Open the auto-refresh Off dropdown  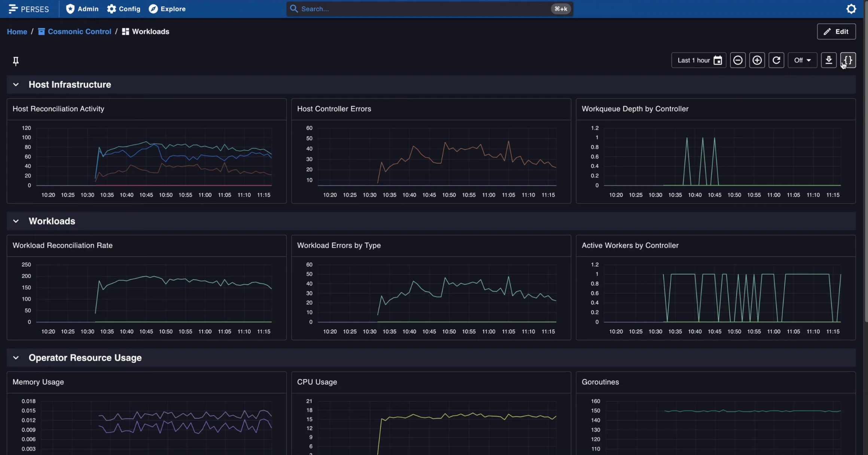click(x=802, y=60)
